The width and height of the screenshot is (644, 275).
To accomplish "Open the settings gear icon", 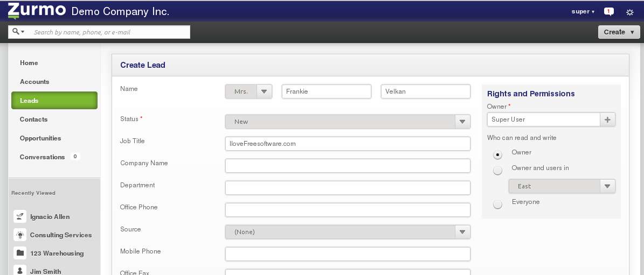I will pos(629,12).
